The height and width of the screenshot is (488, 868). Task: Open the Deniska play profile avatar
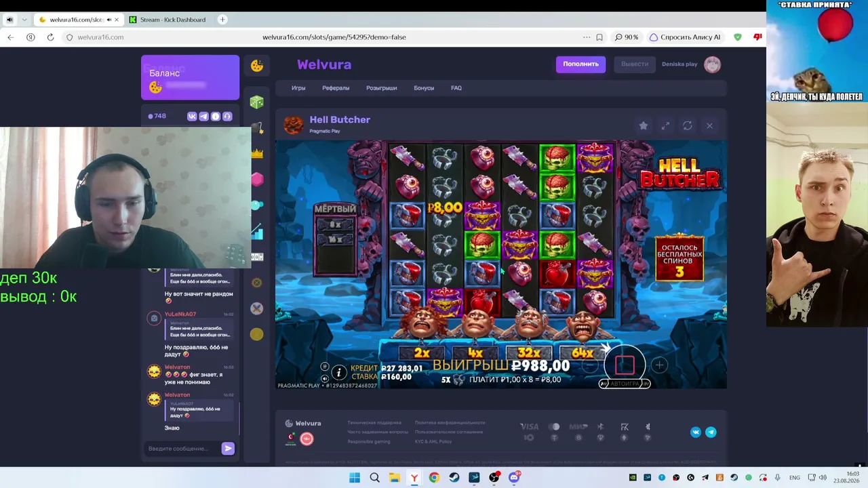click(x=712, y=64)
